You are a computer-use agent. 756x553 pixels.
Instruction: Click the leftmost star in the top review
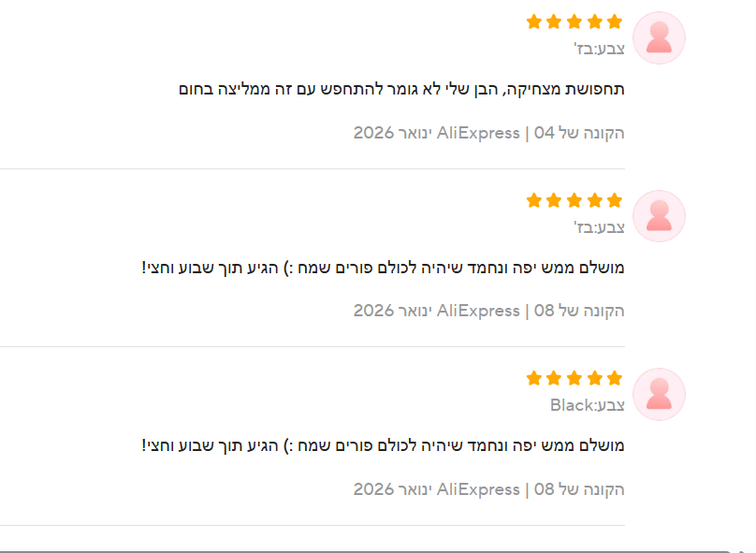534,22
